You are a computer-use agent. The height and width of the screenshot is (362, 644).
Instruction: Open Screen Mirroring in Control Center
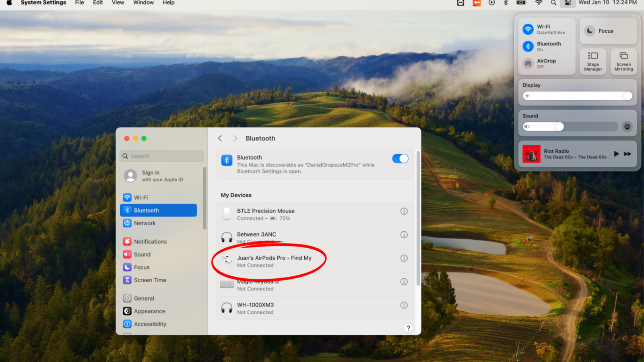[623, 62]
